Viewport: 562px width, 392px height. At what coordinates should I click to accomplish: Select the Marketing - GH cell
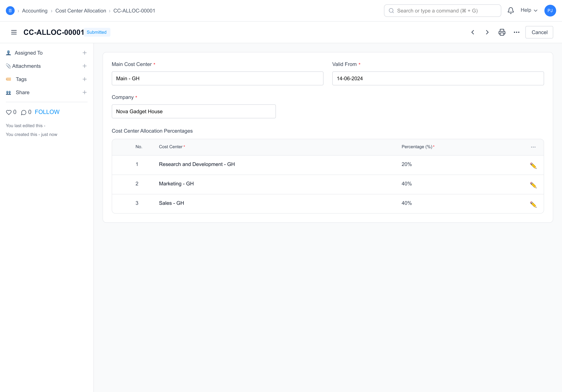coord(176,184)
